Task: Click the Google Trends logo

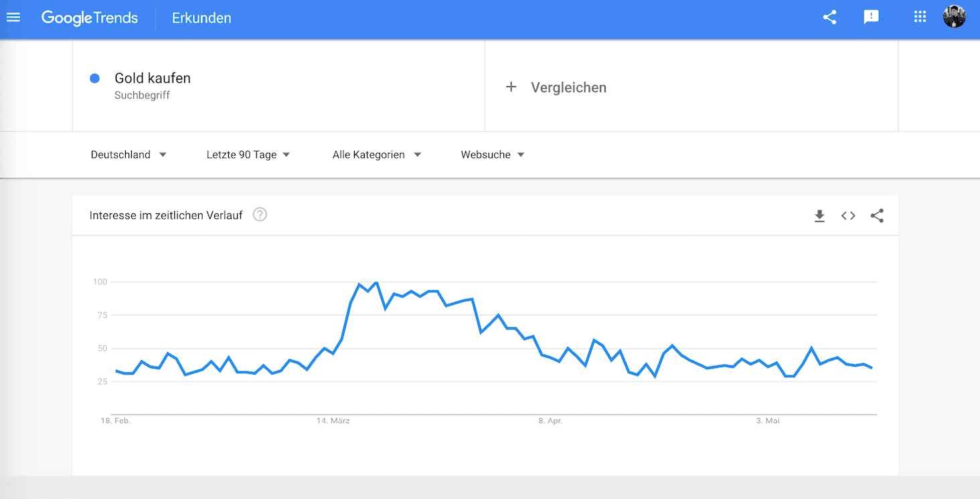Action: pyautogui.click(x=90, y=18)
